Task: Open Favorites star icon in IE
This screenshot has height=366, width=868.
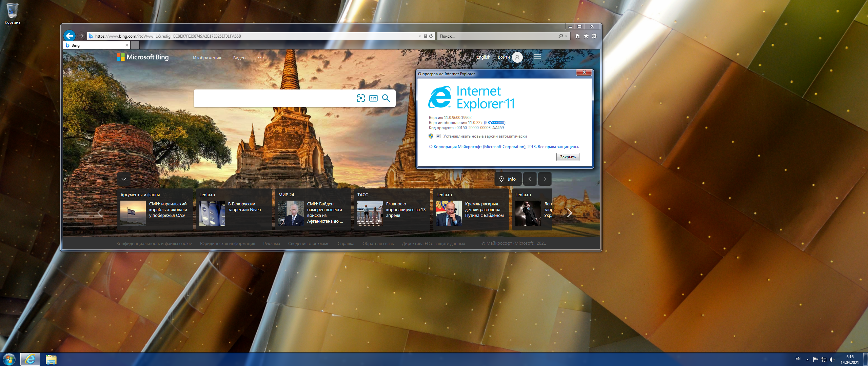Action: 586,36
